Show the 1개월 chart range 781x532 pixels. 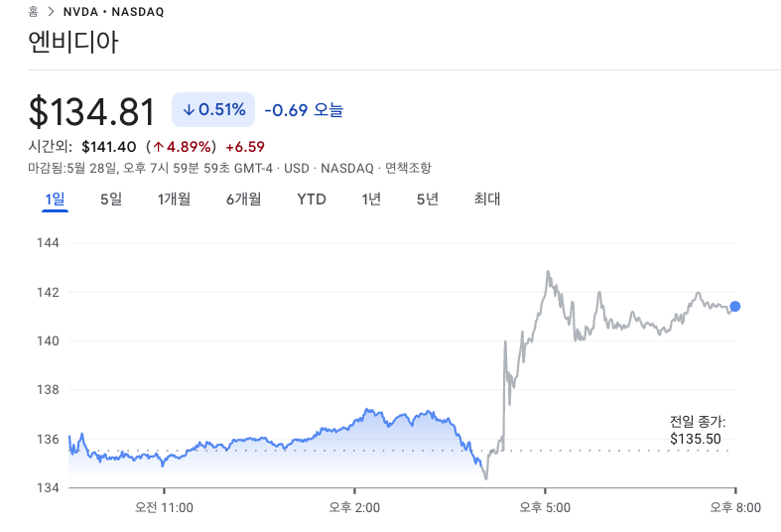pyautogui.click(x=174, y=199)
